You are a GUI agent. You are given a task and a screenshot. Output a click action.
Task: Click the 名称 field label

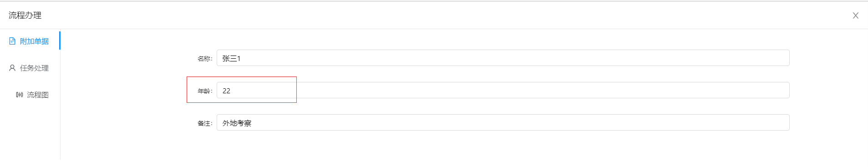point(205,59)
